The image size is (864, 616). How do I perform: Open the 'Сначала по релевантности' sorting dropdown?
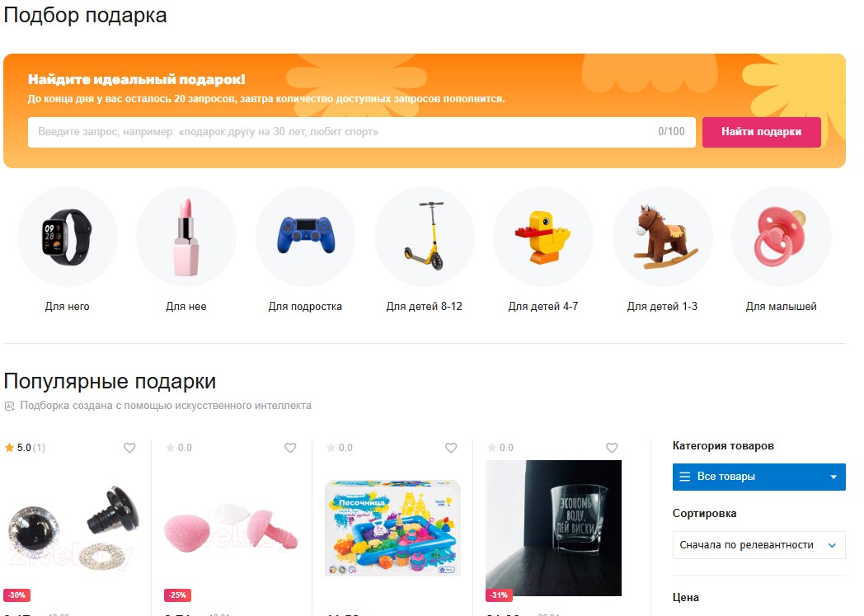(758, 545)
